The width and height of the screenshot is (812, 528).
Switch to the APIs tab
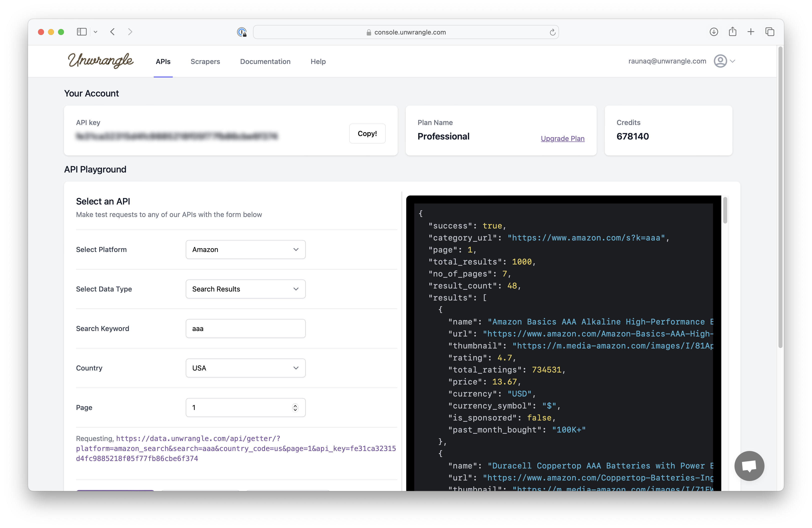pyautogui.click(x=163, y=61)
